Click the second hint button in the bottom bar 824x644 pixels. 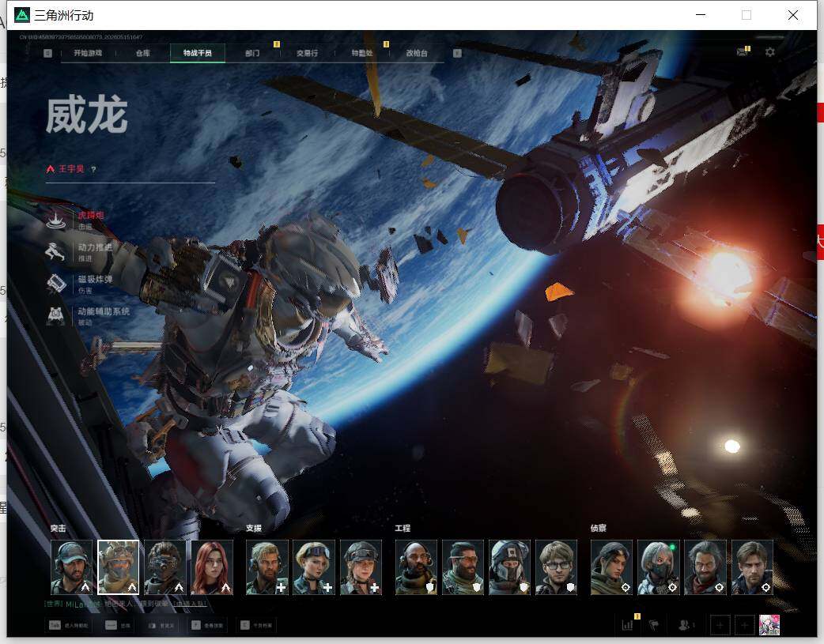(x=118, y=625)
